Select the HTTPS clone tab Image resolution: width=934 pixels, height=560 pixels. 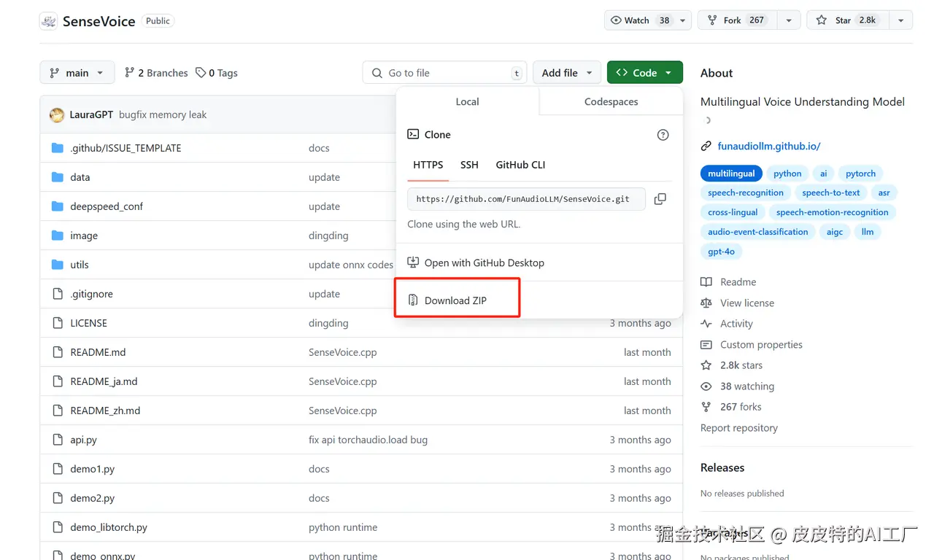click(428, 165)
